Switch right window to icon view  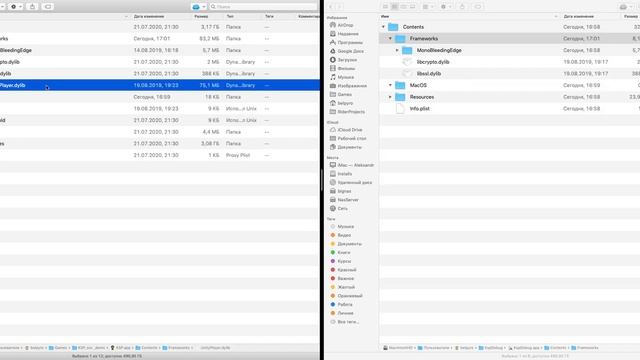tap(385, 7)
